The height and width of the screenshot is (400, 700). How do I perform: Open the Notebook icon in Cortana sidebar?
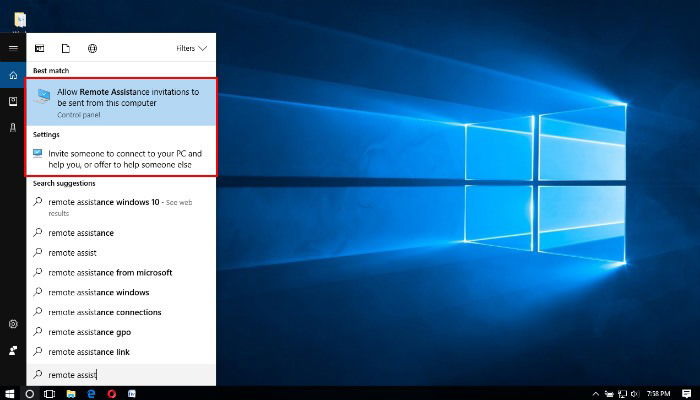pos(13,102)
